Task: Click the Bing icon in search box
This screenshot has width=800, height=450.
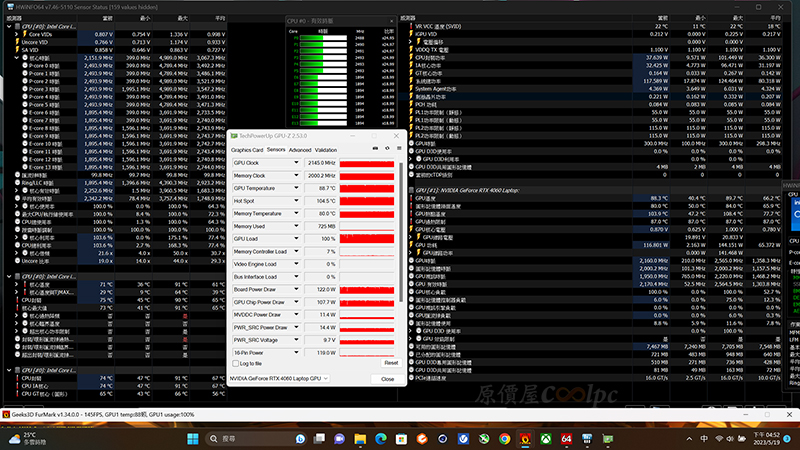Action: click(x=300, y=439)
